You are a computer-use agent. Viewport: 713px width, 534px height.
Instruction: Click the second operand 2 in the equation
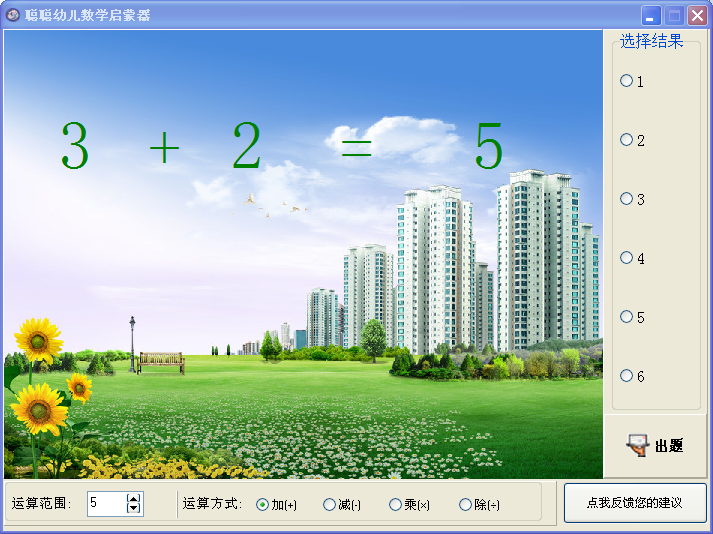tap(247, 145)
